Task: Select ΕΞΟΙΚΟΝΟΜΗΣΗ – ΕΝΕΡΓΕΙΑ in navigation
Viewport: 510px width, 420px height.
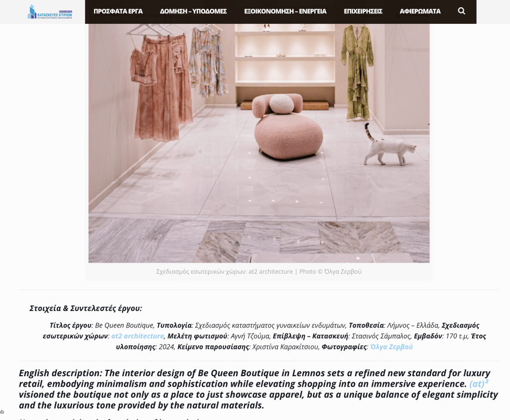Action: tap(285, 11)
